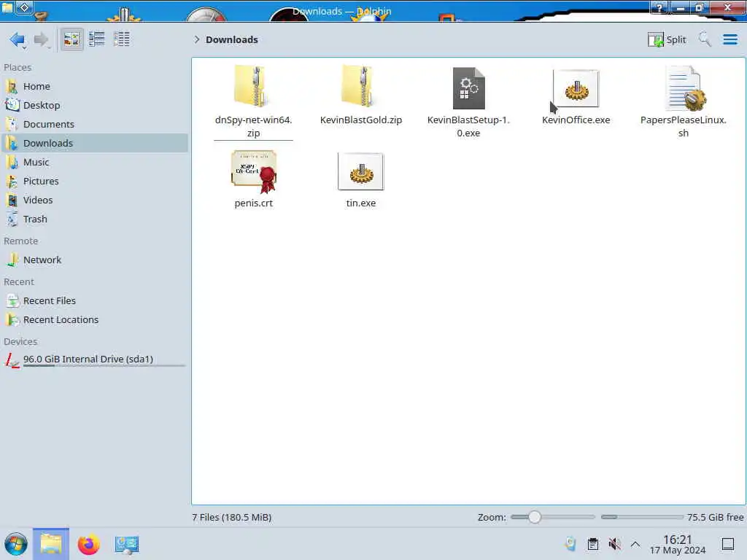Select the .crt certificate file icon
Image resolution: width=747 pixels, height=560 pixels.
click(x=254, y=171)
